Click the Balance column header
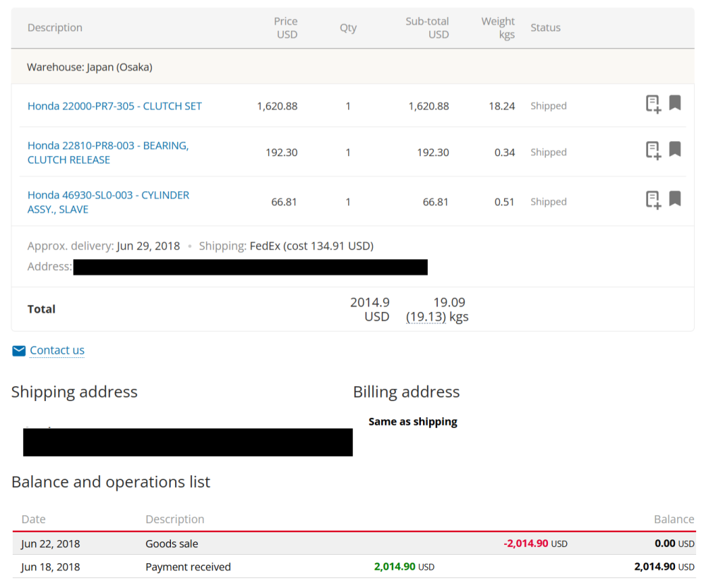The width and height of the screenshot is (723, 588). pyautogui.click(x=674, y=519)
